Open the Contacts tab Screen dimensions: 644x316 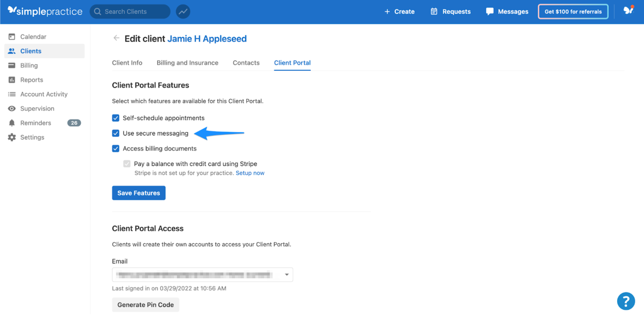pyautogui.click(x=246, y=63)
